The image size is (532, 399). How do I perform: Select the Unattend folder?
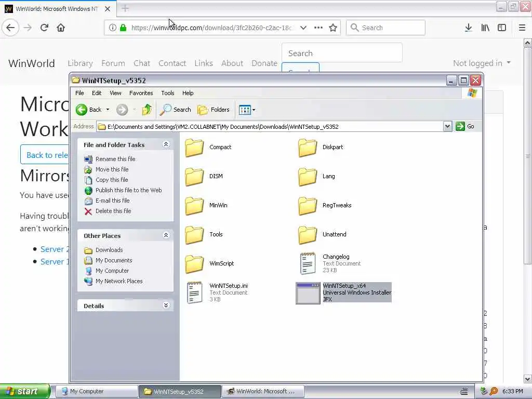coord(322,235)
